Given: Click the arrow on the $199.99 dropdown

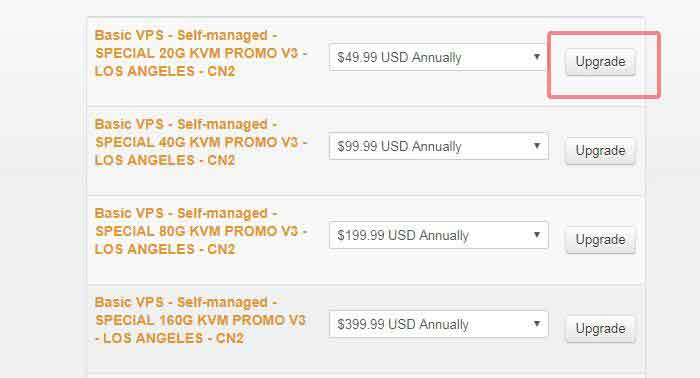Looking at the screenshot, I should [x=537, y=234].
